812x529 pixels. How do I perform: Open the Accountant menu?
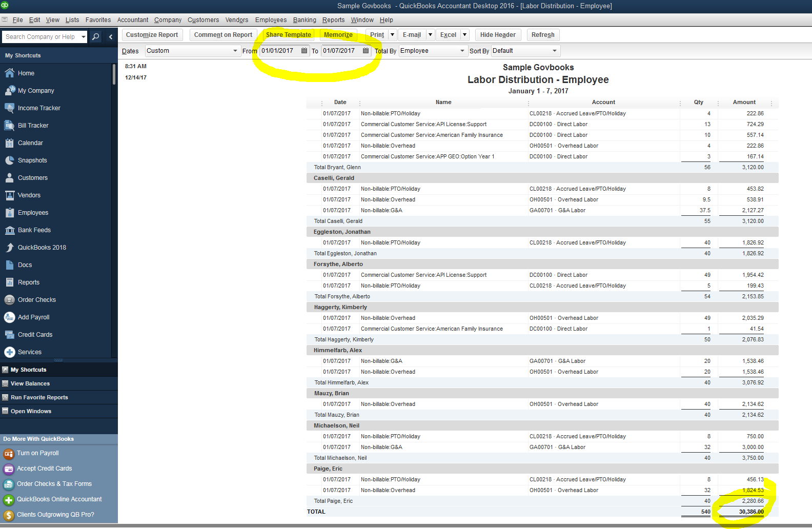133,20
